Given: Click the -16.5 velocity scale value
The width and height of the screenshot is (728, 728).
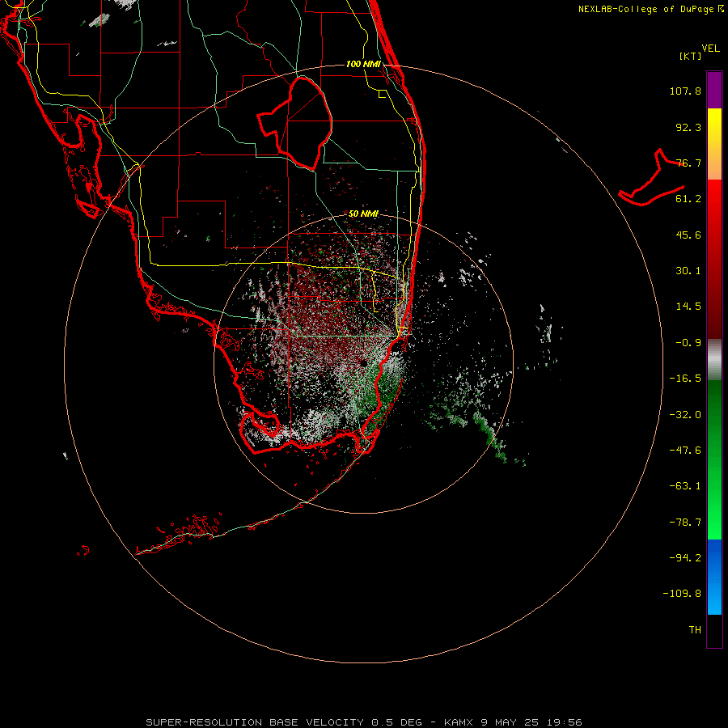Looking at the screenshot, I should point(685,379).
